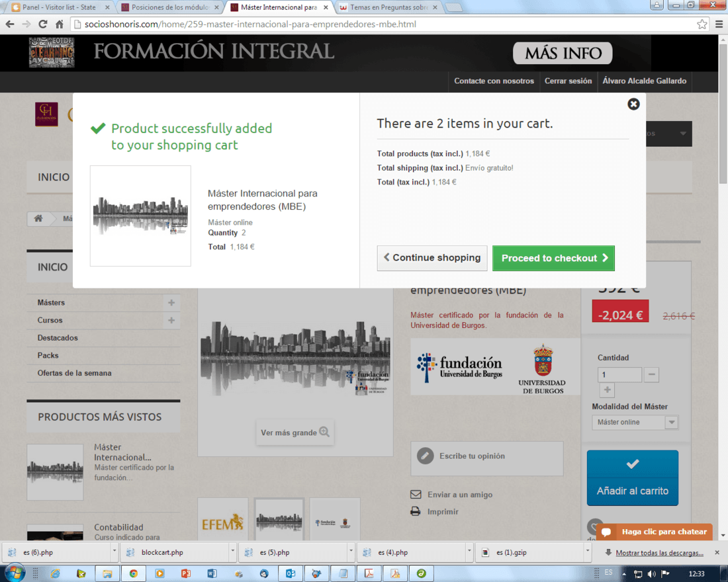Click the MÁS INFO banner button
Viewport: 728px width, 582px height.
click(563, 54)
